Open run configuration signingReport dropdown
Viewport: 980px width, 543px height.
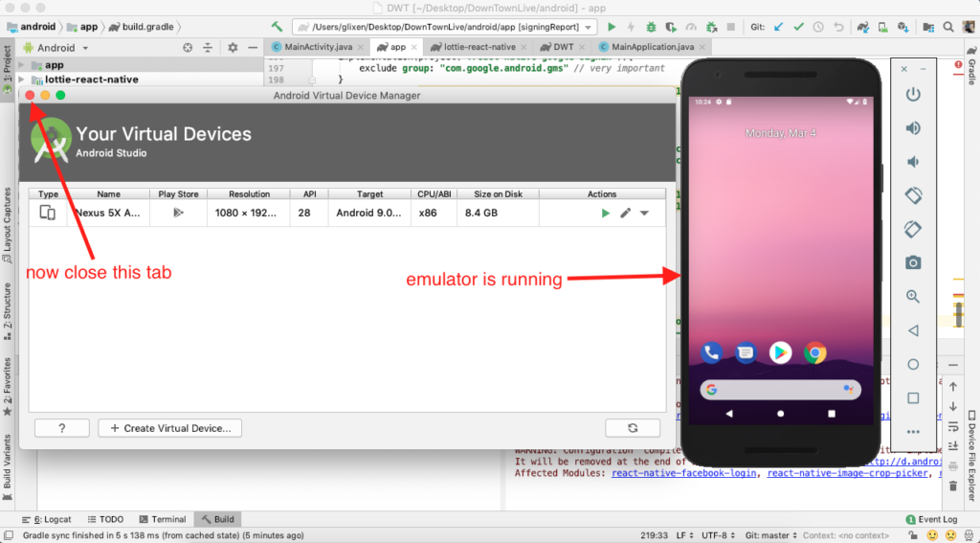click(445, 27)
